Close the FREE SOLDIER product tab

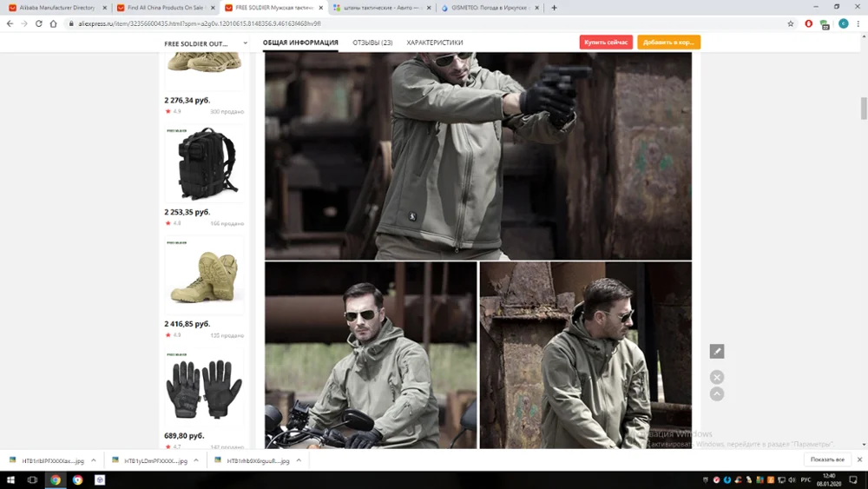pyautogui.click(x=320, y=8)
